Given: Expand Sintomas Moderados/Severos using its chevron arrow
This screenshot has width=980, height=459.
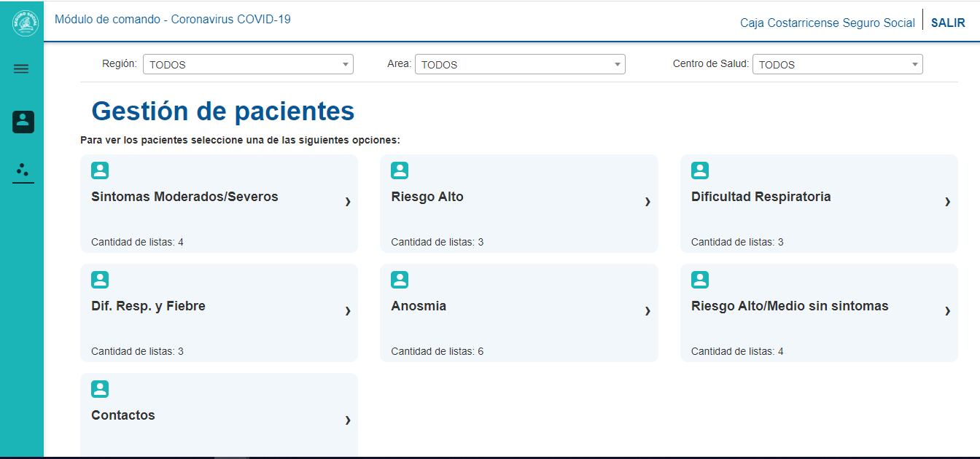Looking at the screenshot, I should pyautogui.click(x=348, y=202).
